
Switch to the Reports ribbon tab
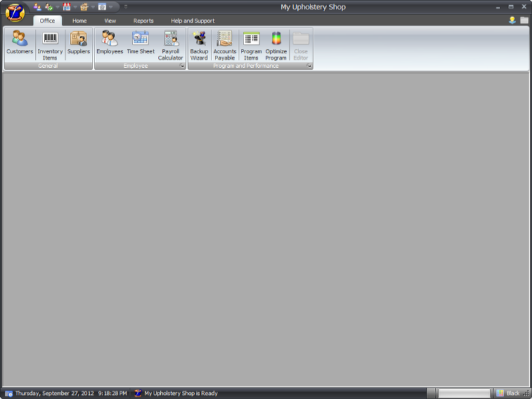[x=143, y=21]
